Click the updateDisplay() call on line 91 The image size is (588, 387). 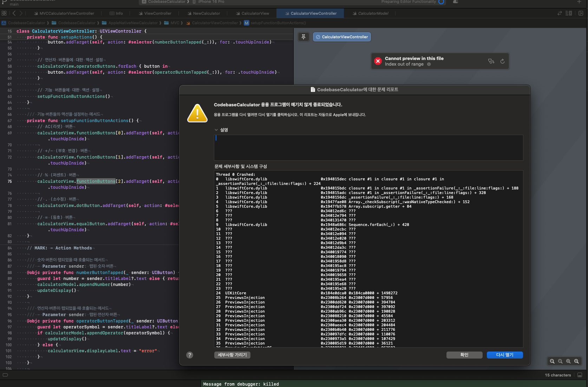tap(57, 291)
